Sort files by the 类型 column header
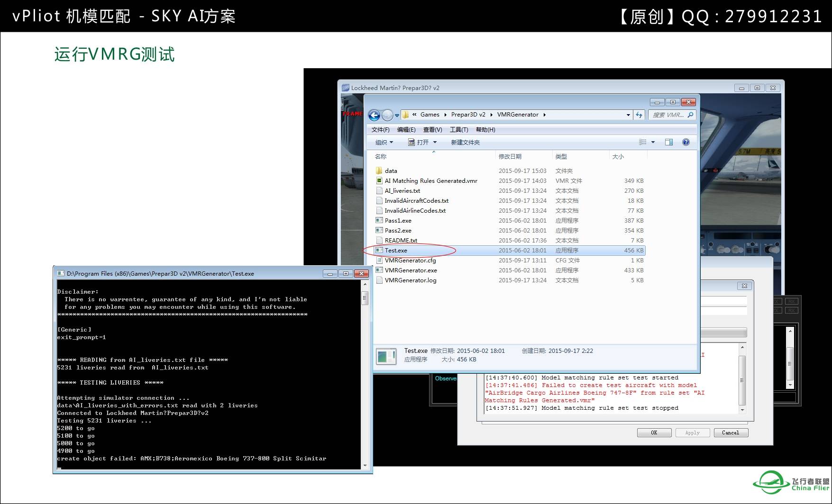The width and height of the screenshot is (832, 504). (x=561, y=157)
